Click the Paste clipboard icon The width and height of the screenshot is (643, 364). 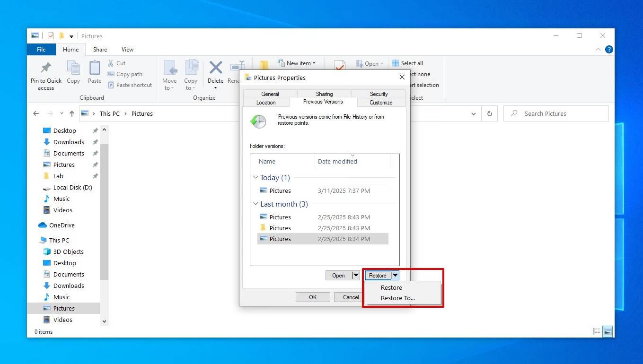point(95,68)
